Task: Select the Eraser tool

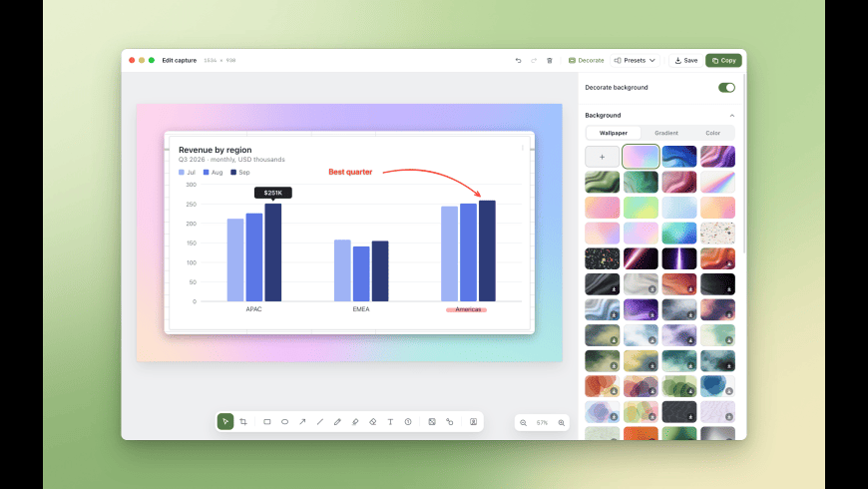Action: (372, 422)
